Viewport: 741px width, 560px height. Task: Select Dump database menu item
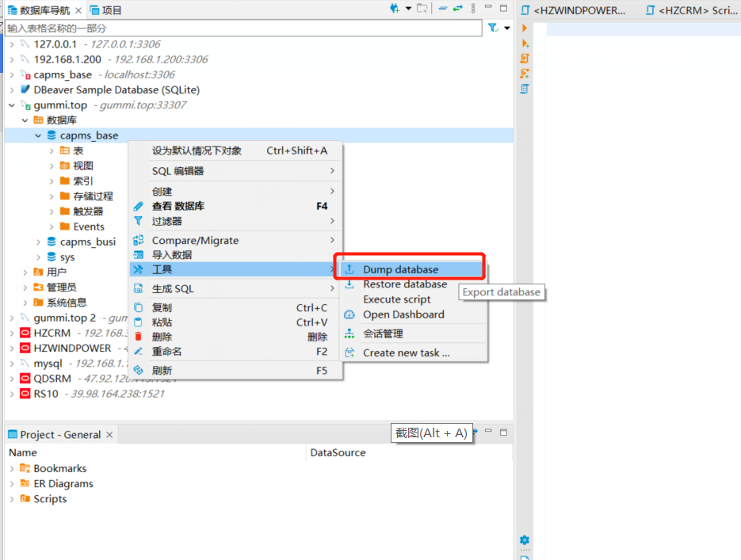(x=400, y=269)
